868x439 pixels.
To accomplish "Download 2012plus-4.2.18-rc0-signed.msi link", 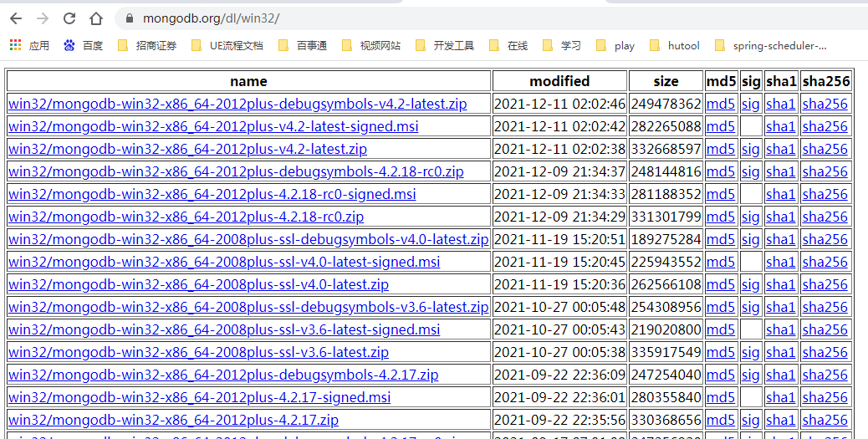I will [212, 194].
